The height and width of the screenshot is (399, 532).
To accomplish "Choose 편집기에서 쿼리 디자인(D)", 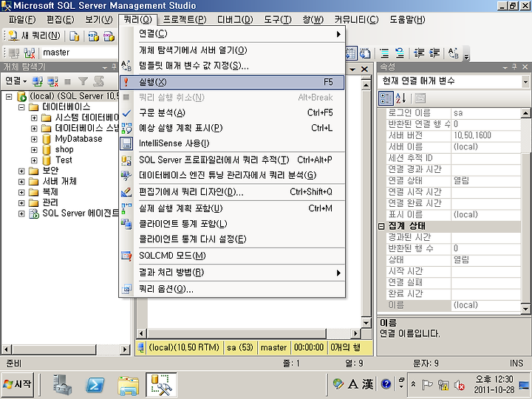I will tap(232, 192).
